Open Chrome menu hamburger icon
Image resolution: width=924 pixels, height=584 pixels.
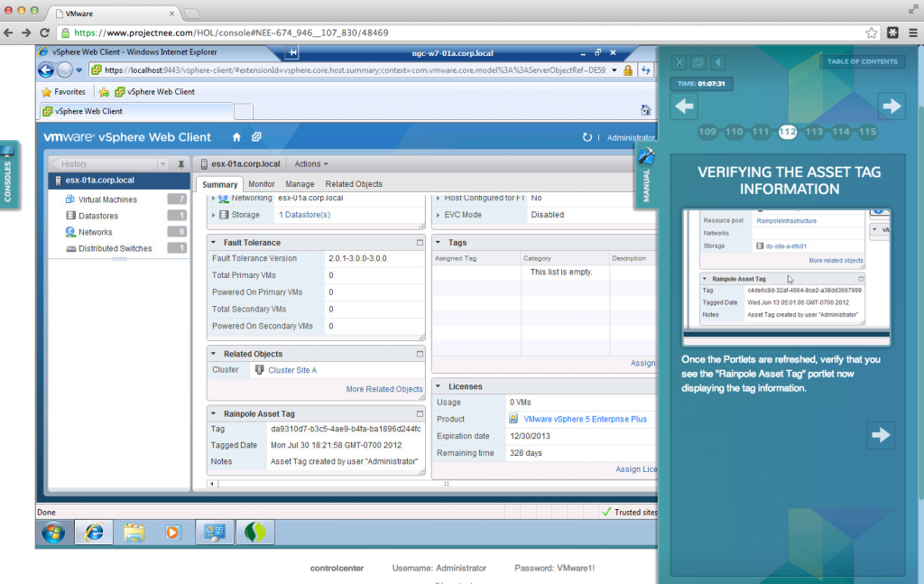point(913,33)
